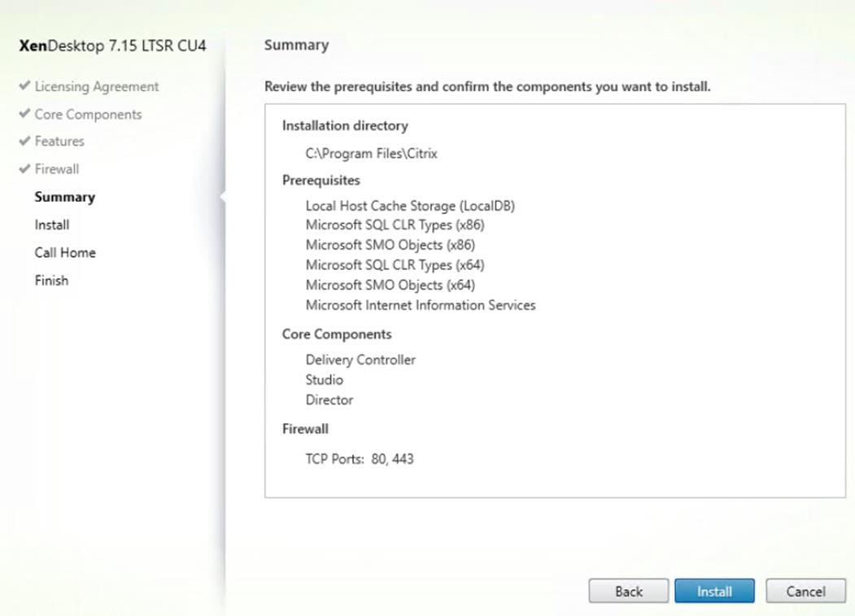The height and width of the screenshot is (616, 855).
Task: Click the XenDesktop 7.15 LTSR CU4 title
Action: 112,46
